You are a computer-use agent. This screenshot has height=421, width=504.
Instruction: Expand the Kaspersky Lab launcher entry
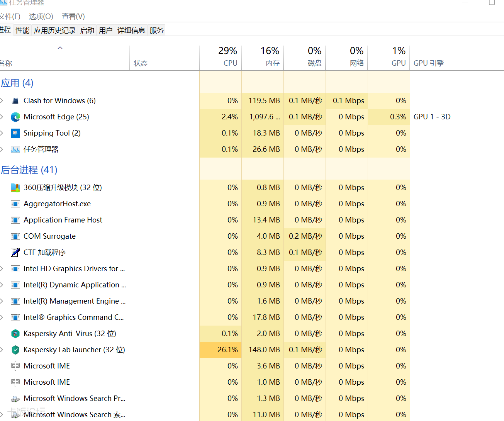2,350
